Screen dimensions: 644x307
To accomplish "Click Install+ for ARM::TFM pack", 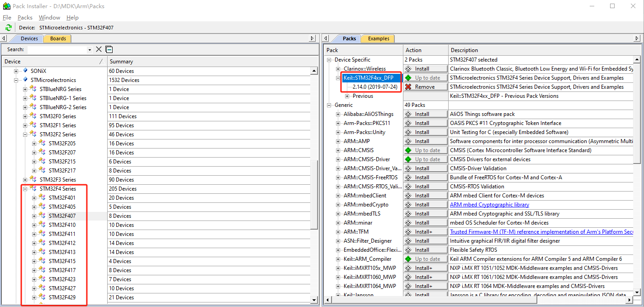I will point(425,232).
